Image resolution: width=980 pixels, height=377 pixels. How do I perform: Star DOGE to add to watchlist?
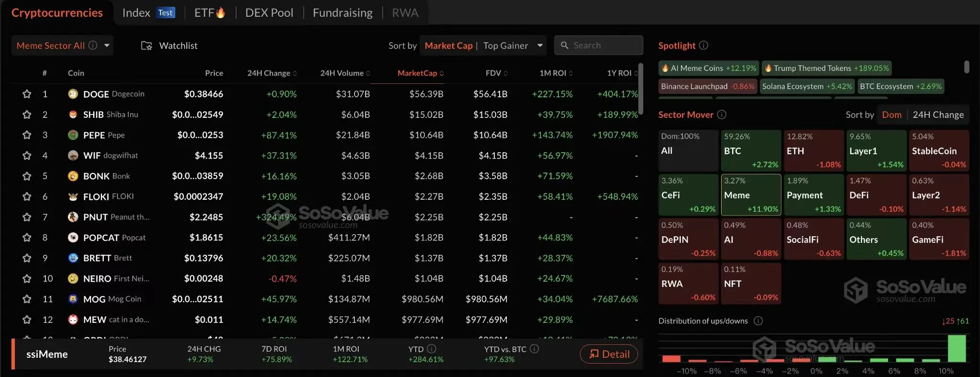click(27, 94)
